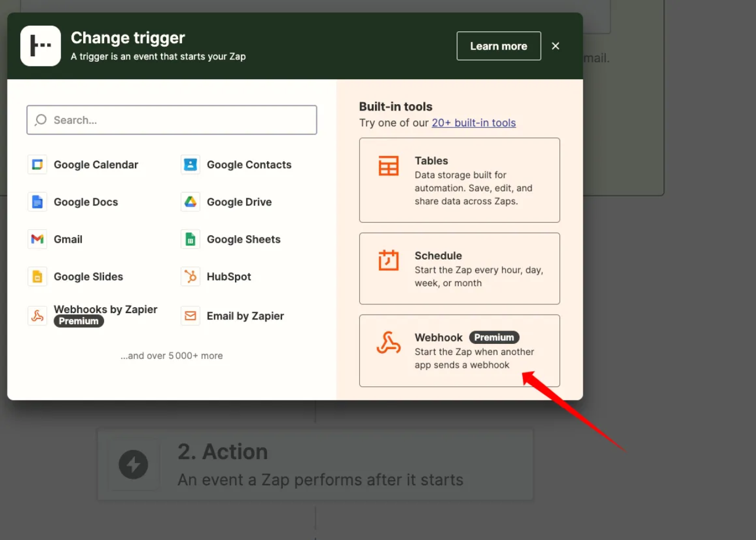Focus the app Search field
The image size is (756, 540).
[172, 120]
